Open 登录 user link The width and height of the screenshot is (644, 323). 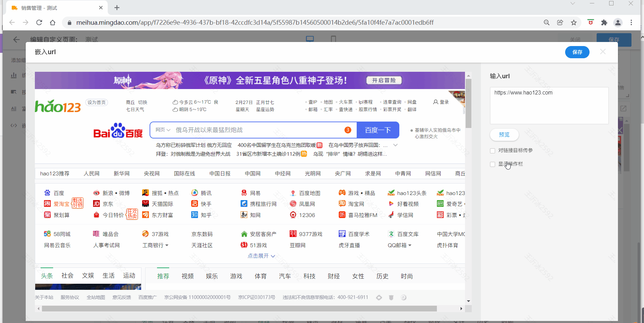tap(441, 102)
